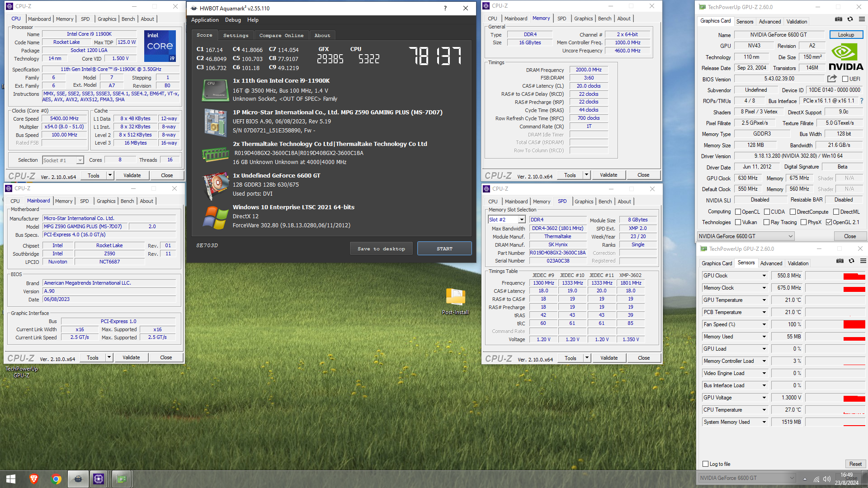Open volume control tray icon
Image resolution: width=868 pixels, height=488 pixels.
click(x=827, y=479)
